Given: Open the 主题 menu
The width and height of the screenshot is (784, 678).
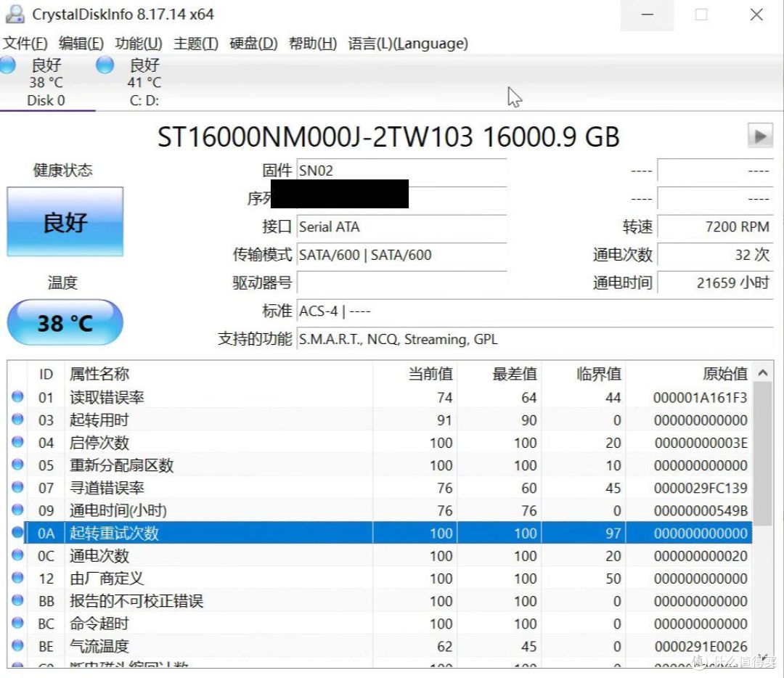Looking at the screenshot, I should pos(190,44).
